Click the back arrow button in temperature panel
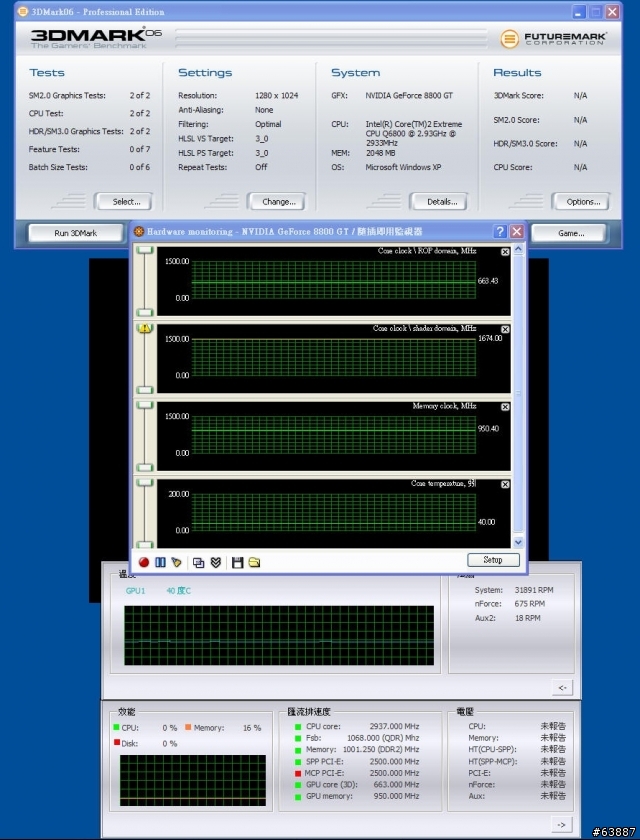This screenshot has height=840, width=640. pos(562,687)
